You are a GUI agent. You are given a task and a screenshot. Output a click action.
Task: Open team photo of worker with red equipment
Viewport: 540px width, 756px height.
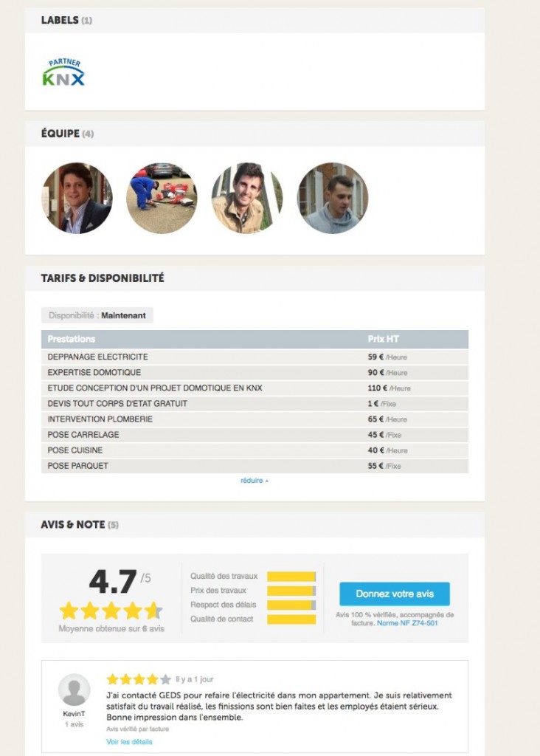[x=162, y=199]
